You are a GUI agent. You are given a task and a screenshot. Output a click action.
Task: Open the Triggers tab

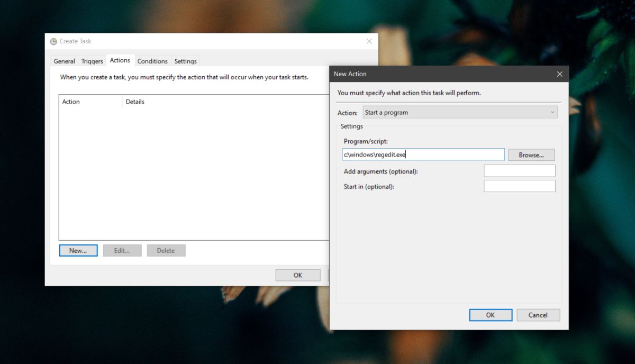coord(92,61)
